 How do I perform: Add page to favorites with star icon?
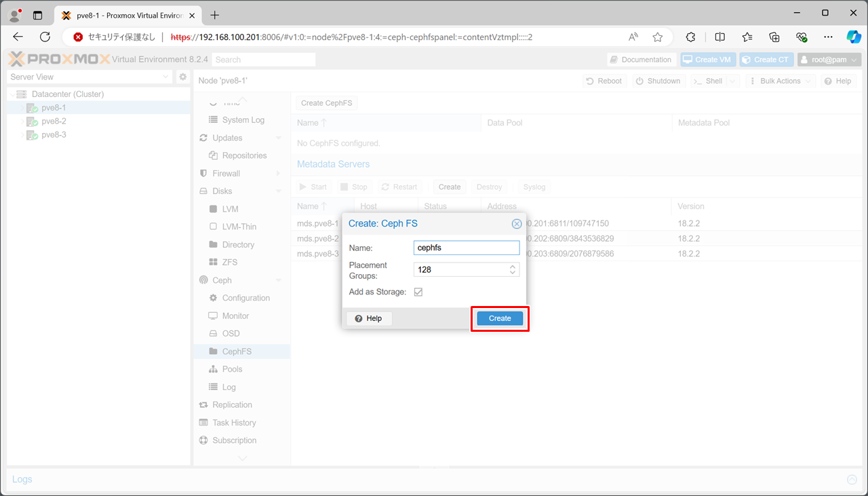tap(657, 37)
